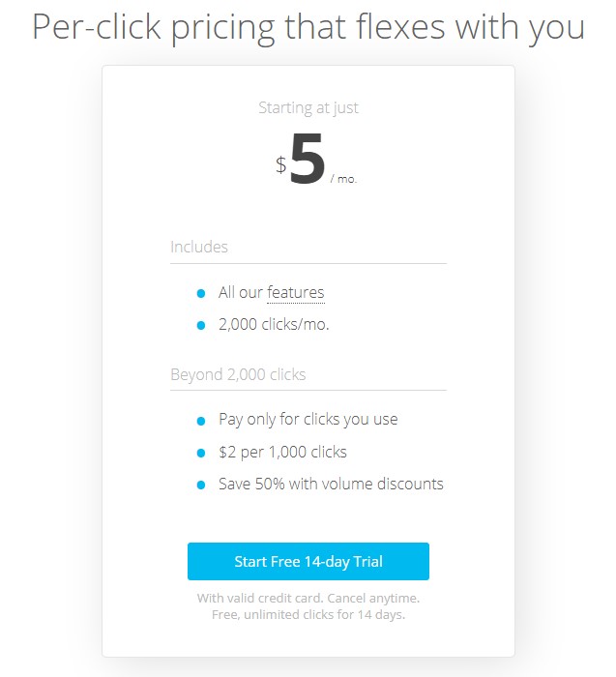Viewport: 616px width, 677px height.
Task: Click the bullet beside $2 per 1,000 clicks
Action: pos(201,453)
